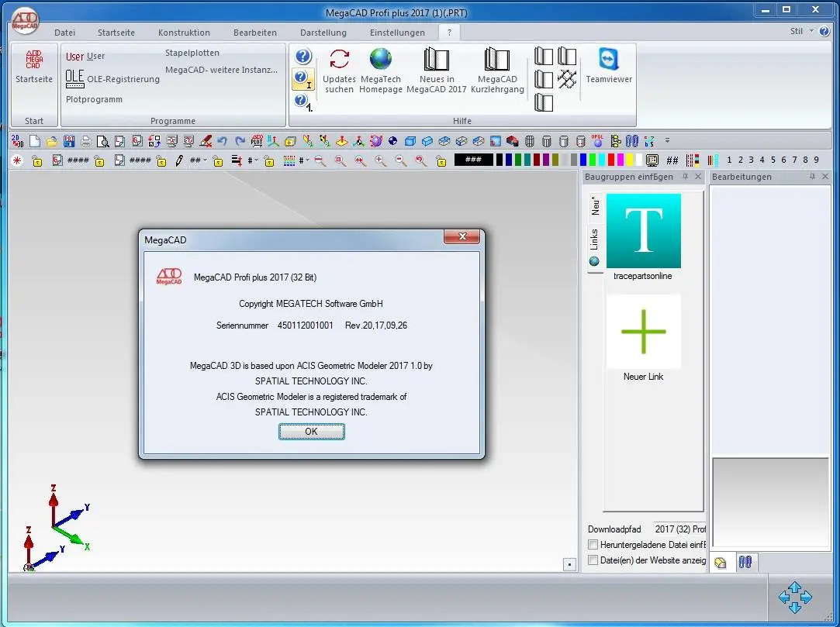This screenshot has height=627, width=840.
Task: Open the OLE-Registrierung tool
Action: coord(112,79)
